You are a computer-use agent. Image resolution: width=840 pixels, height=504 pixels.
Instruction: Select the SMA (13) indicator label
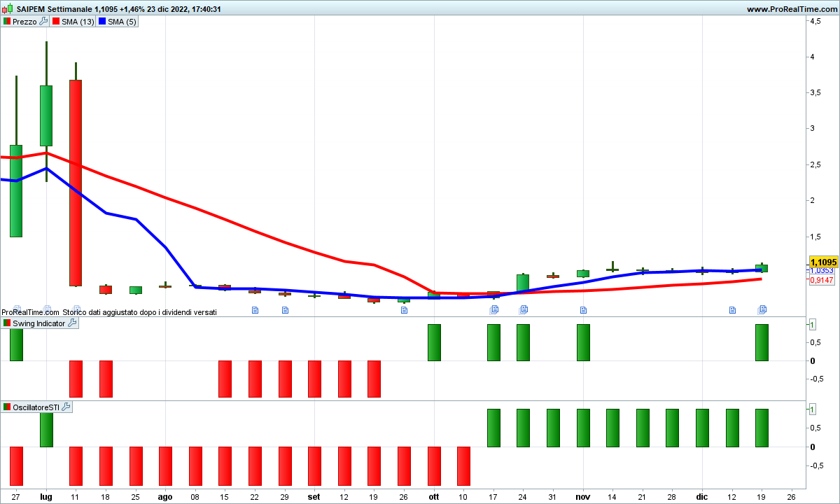click(x=77, y=22)
